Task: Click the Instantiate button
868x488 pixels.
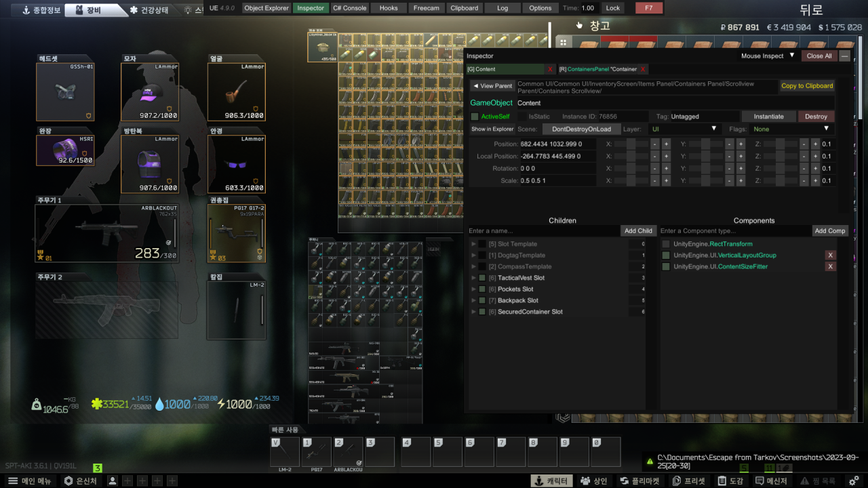Action: point(768,117)
